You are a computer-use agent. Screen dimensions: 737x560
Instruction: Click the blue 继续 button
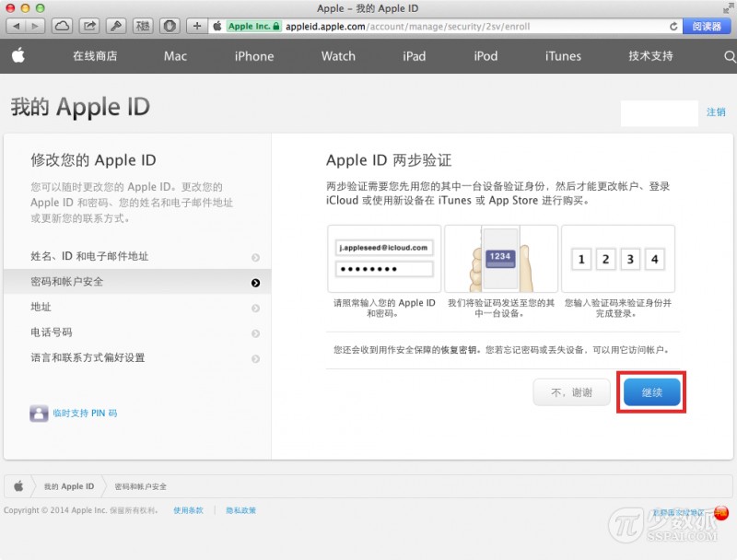tap(652, 392)
